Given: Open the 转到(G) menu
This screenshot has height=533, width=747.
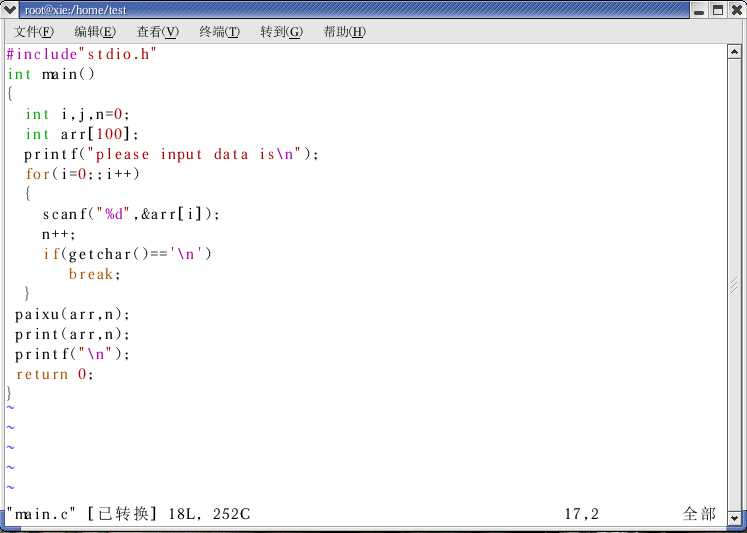Looking at the screenshot, I should 282,32.
